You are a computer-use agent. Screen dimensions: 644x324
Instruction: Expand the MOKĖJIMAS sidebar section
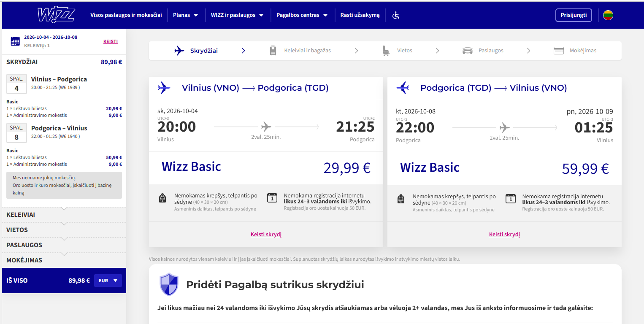click(64, 260)
